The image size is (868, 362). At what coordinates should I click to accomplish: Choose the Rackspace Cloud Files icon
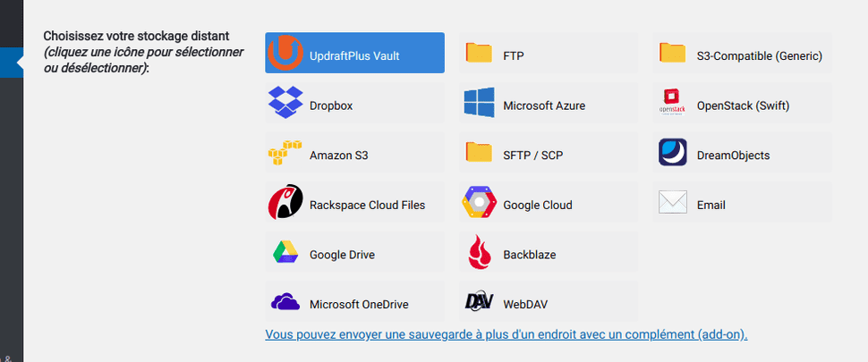[285, 204]
